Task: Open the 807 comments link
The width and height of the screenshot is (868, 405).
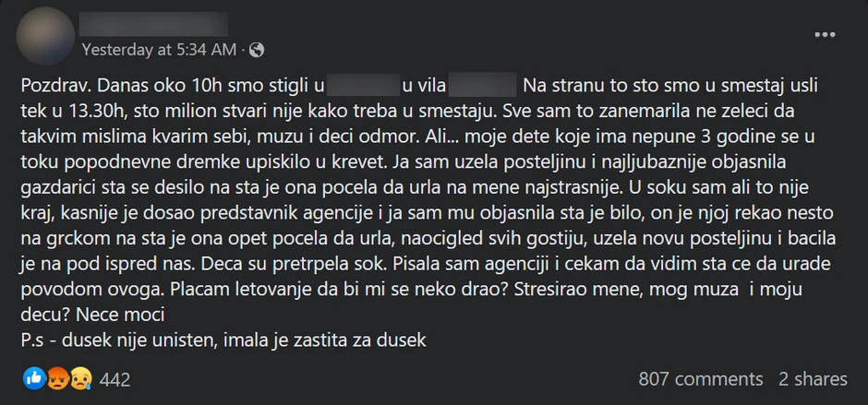Action: pyautogui.click(x=701, y=379)
